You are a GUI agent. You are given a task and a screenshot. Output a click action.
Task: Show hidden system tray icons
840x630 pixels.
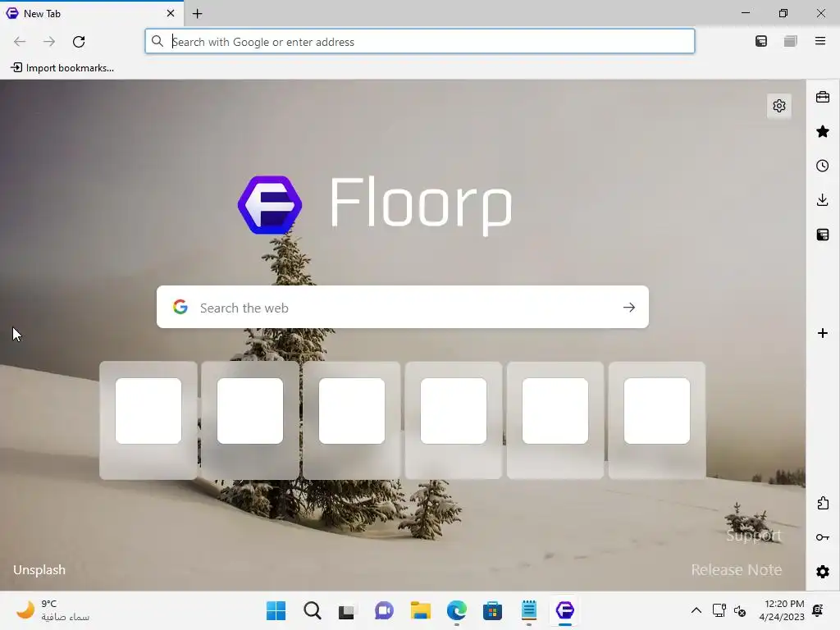click(x=696, y=610)
